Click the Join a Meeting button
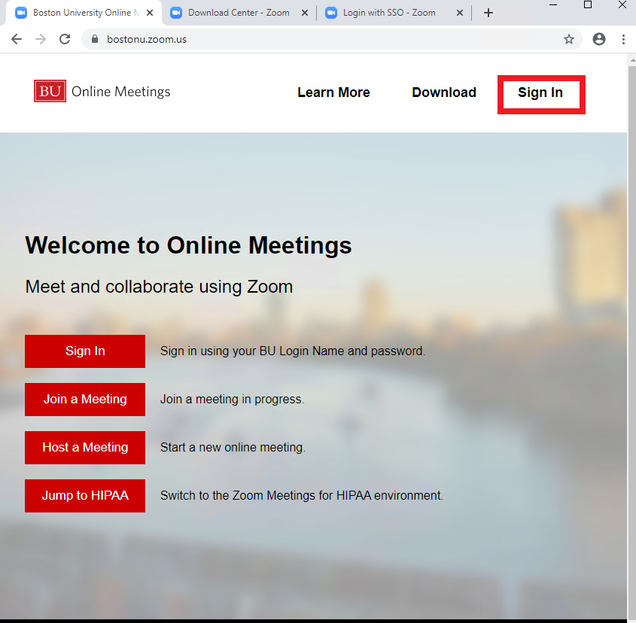Viewport: 636px width, 623px height. (x=85, y=400)
